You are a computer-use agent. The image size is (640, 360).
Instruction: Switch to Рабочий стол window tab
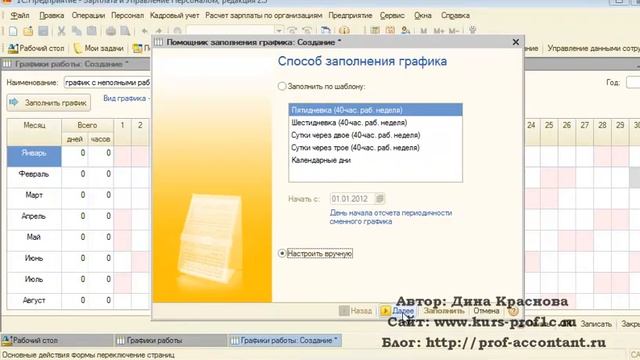57,340
